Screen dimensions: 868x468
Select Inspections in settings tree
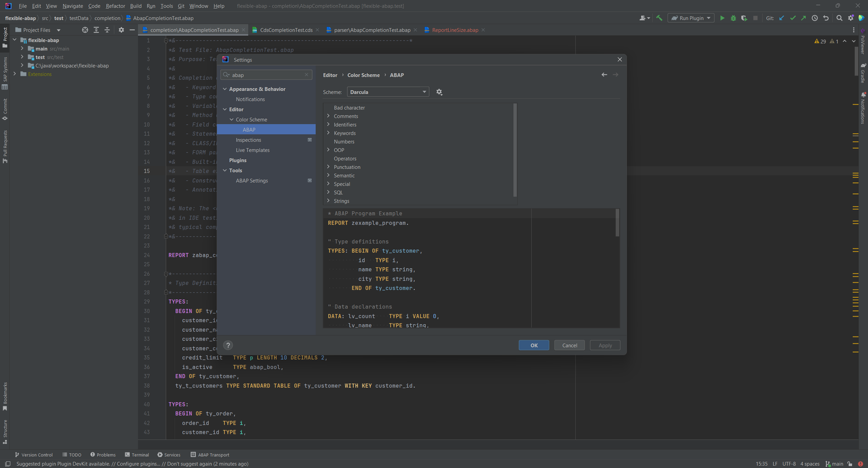coord(248,140)
